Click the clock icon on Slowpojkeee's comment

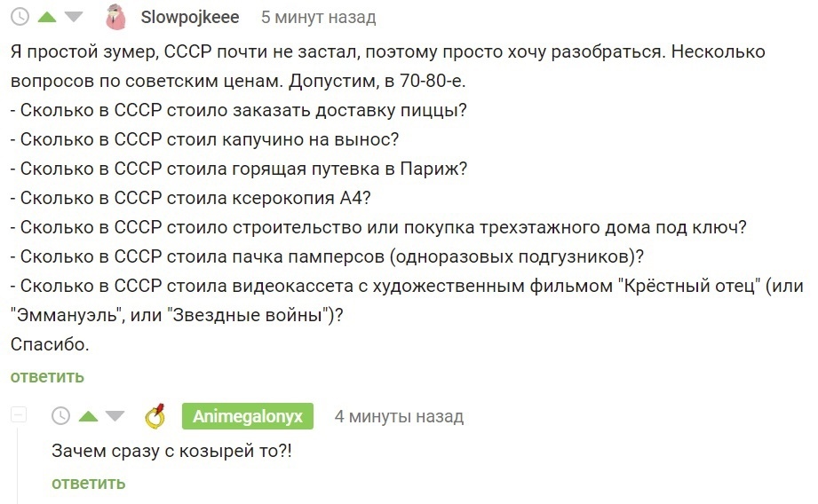[x=20, y=17]
